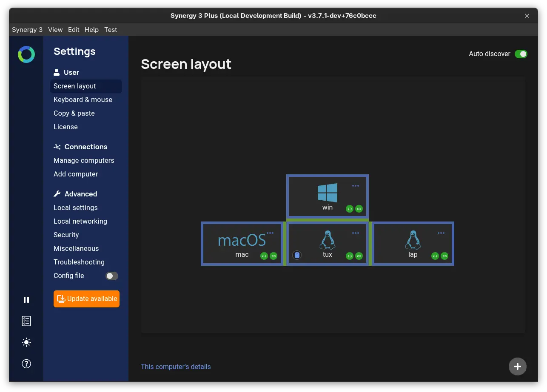Image resolution: width=547 pixels, height=392 pixels.
Task: Select Add computer in sidebar
Action: [x=76, y=174]
